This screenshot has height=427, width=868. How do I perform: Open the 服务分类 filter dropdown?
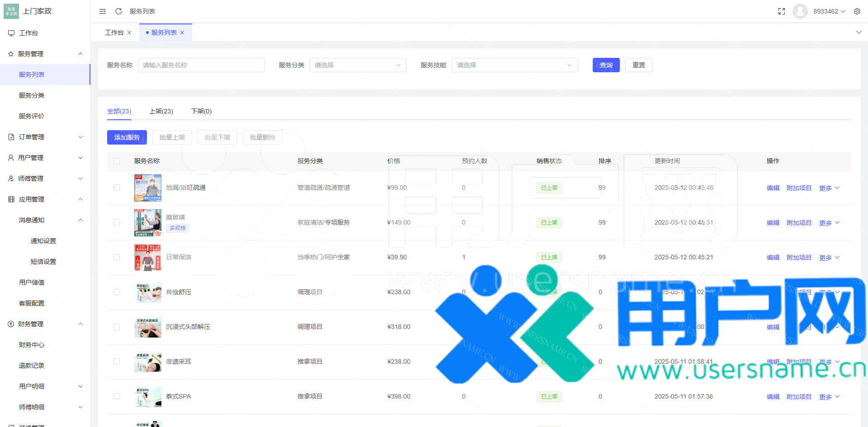358,65
